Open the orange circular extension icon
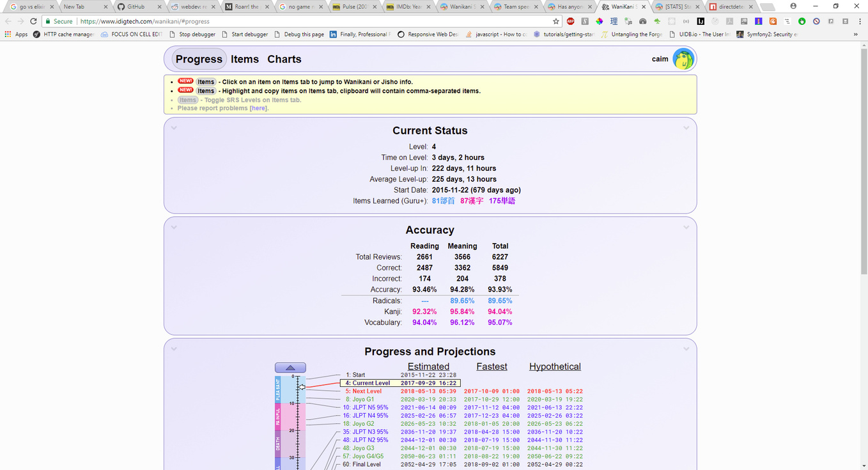The height and width of the screenshot is (470, 868). (x=773, y=21)
